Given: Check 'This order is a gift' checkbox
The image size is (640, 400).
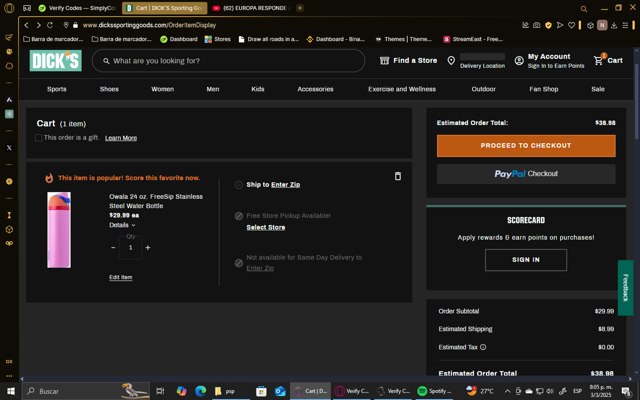Looking at the screenshot, I should (38, 138).
